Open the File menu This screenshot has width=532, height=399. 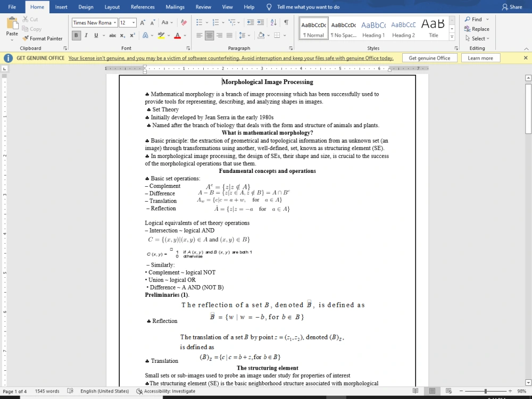(12, 7)
